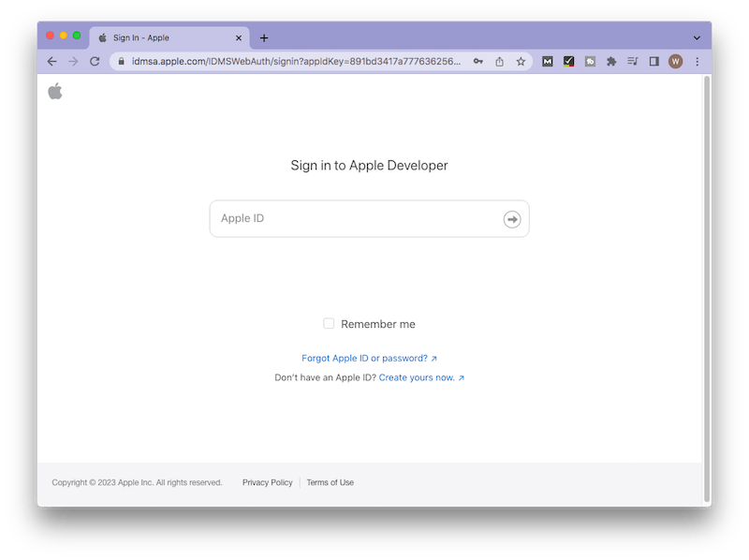Click the Apple logo on the page
Image resolution: width=749 pixels, height=560 pixels.
(x=55, y=91)
